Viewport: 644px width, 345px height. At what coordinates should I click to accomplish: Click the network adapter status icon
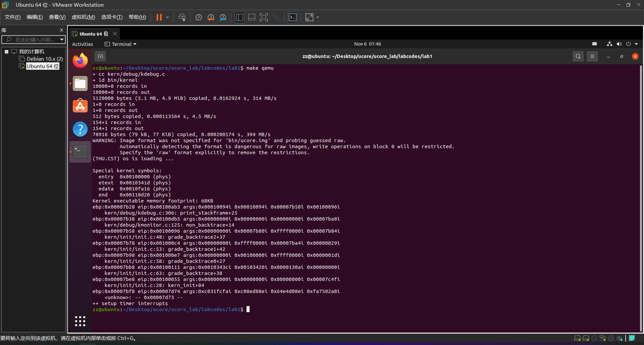[603, 338]
